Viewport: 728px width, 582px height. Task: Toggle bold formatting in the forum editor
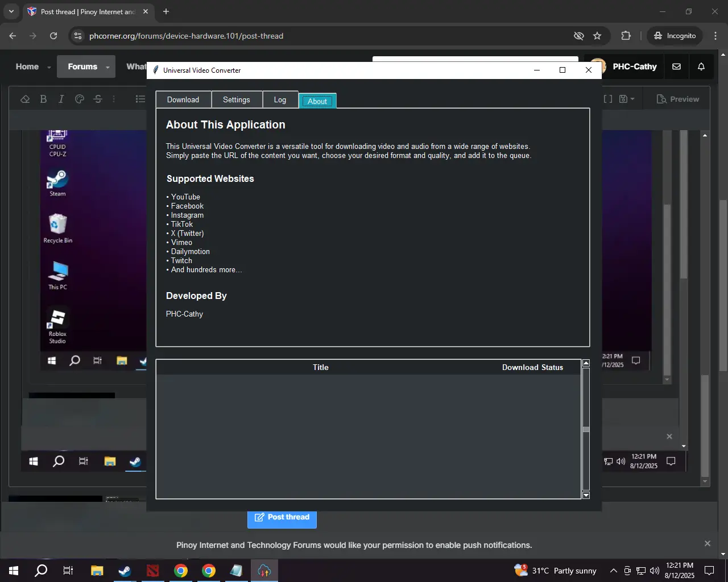[x=43, y=99]
